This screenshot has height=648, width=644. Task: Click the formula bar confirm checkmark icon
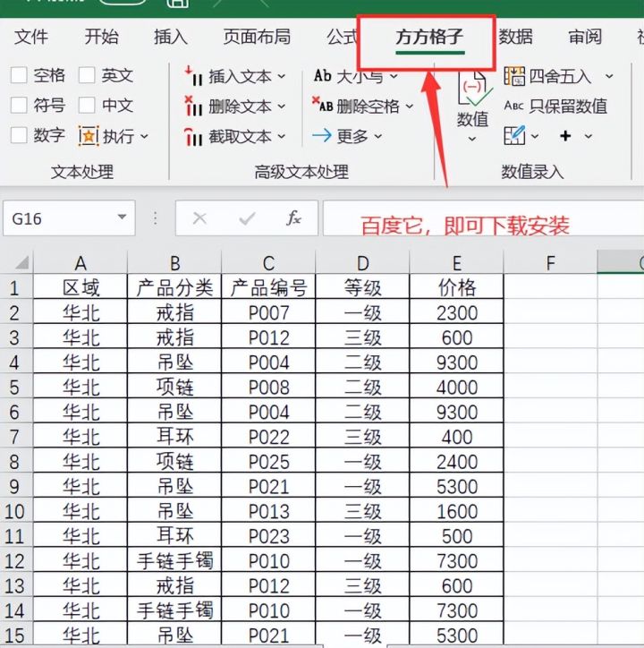[247, 218]
